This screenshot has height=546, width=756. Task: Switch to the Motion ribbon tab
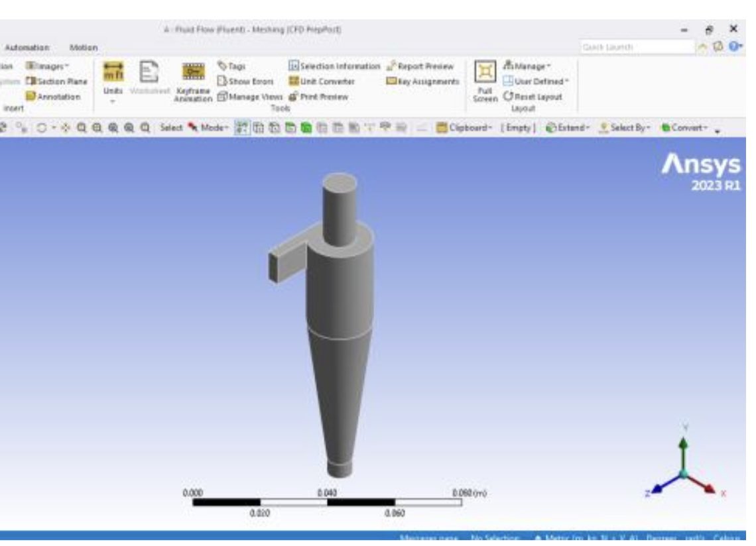coord(84,47)
